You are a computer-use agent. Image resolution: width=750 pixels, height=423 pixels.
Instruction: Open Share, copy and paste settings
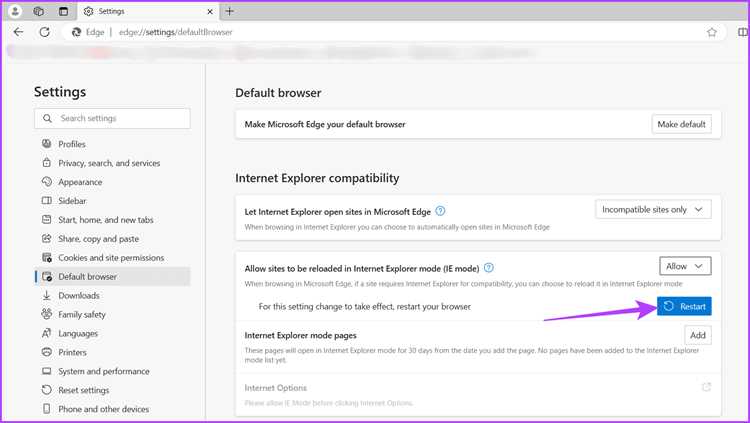(x=112, y=239)
